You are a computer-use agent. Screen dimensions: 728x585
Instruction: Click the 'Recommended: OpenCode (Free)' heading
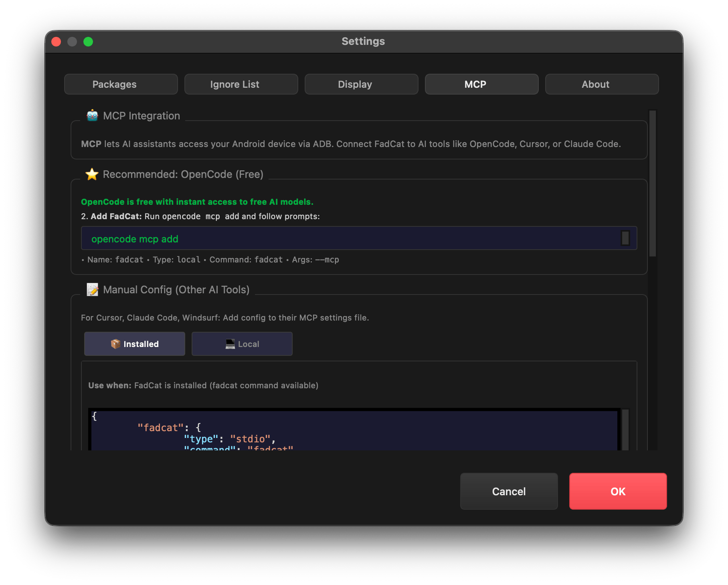pyautogui.click(x=183, y=174)
